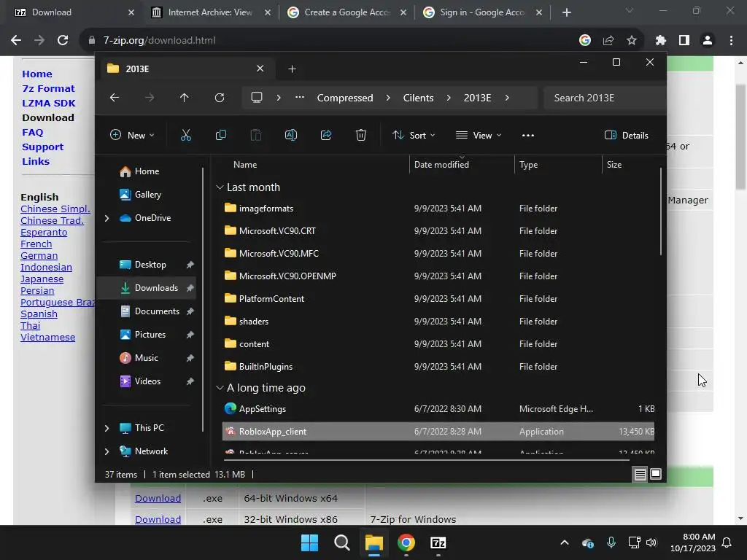Select the BuiltInPlugins folder
This screenshot has height=560, width=747.
(438, 367)
